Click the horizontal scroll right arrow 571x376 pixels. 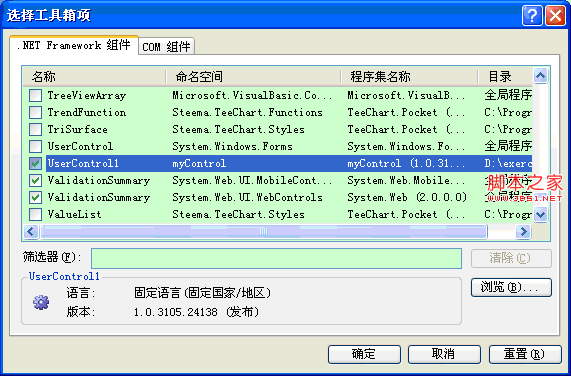pyautogui.click(x=524, y=231)
